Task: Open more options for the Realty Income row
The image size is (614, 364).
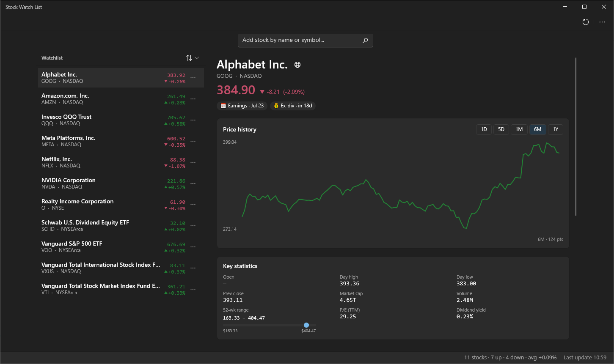Action: [x=193, y=205]
